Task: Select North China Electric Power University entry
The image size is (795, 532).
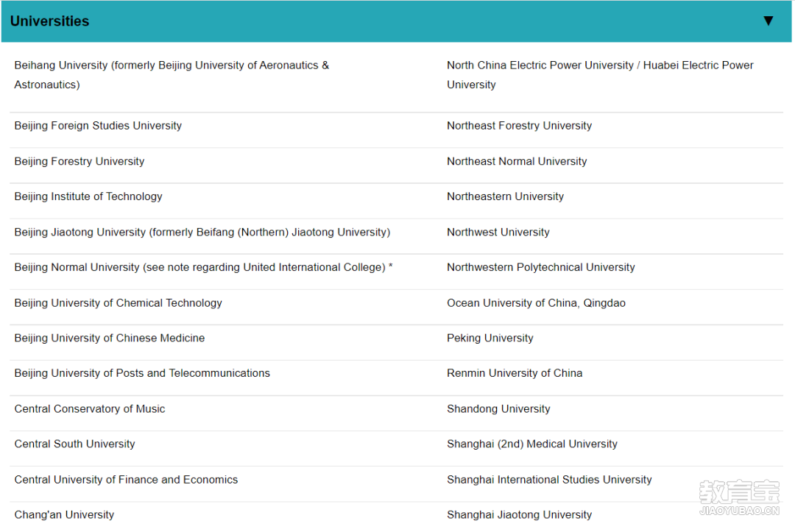Action: click(x=600, y=75)
